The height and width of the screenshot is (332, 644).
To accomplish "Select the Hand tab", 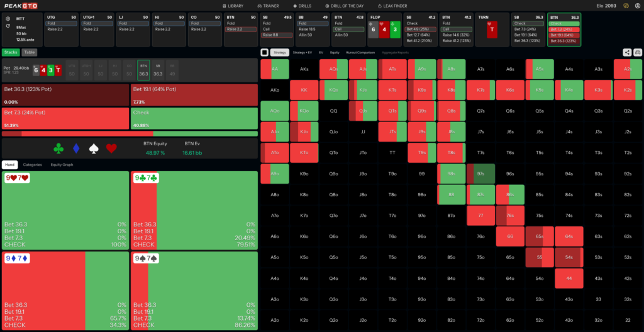I will point(10,165).
